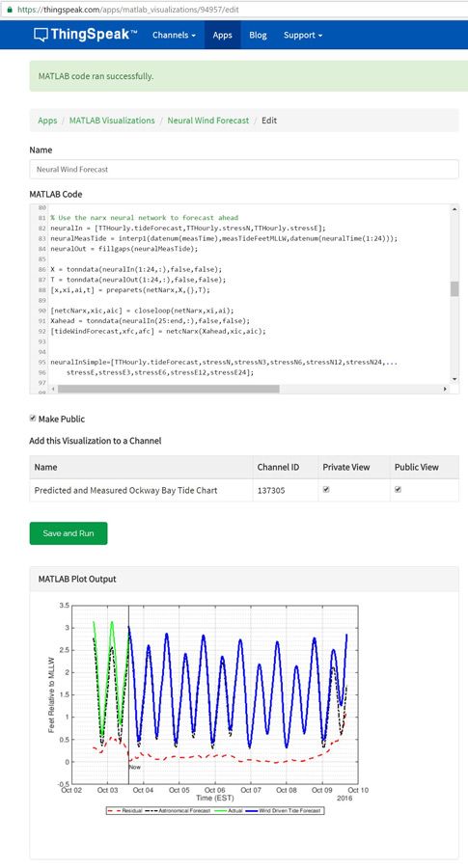Click the Apps breadcrumb link
The width and height of the screenshot is (468, 868).
click(47, 121)
